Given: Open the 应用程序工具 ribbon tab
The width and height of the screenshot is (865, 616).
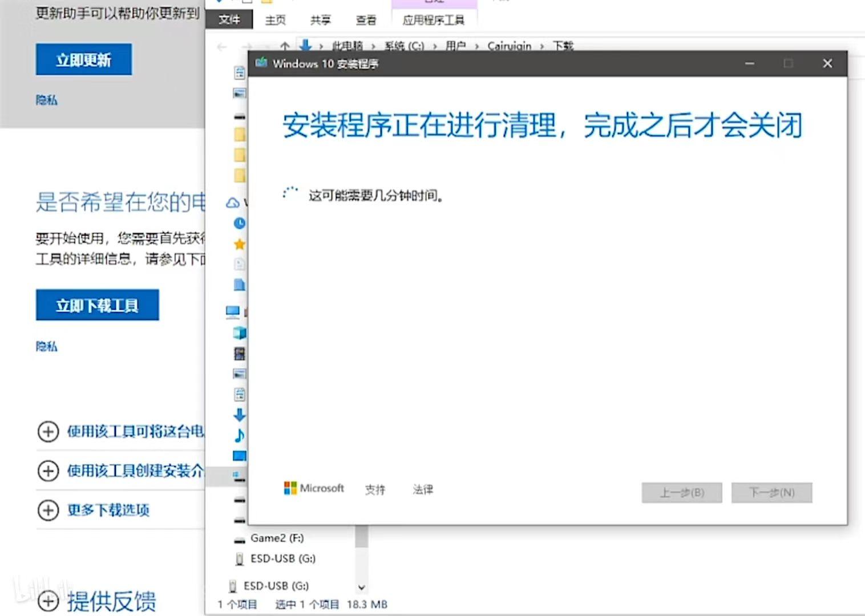Looking at the screenshot, I should pyautogui.click(x=434, y=20).
